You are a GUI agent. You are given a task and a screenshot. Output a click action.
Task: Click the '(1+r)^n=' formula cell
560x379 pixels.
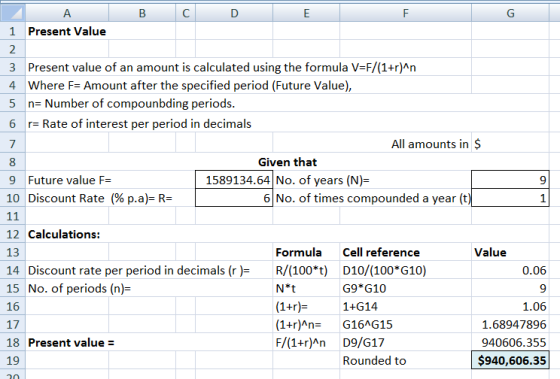pyautogui.click(x=306, y=324)
